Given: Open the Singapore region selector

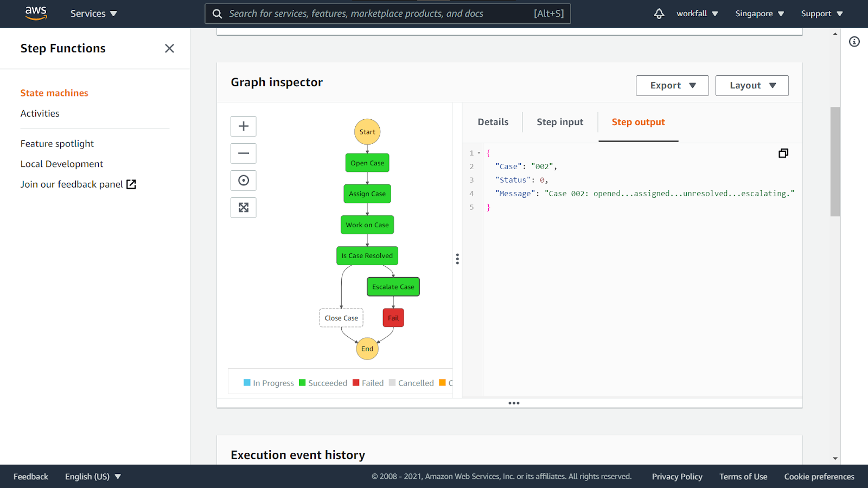Looking at the screenshot, I should [x=759, y=14].
